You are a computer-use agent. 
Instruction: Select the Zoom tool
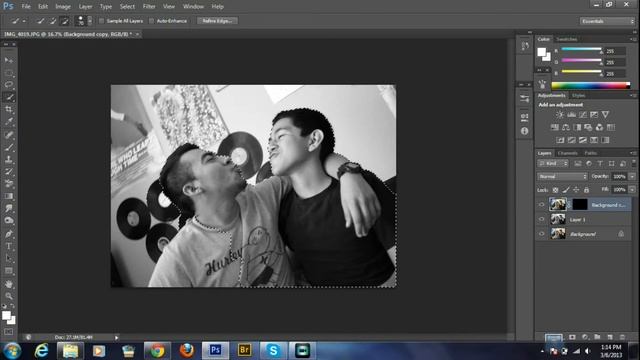pos(9,296)
